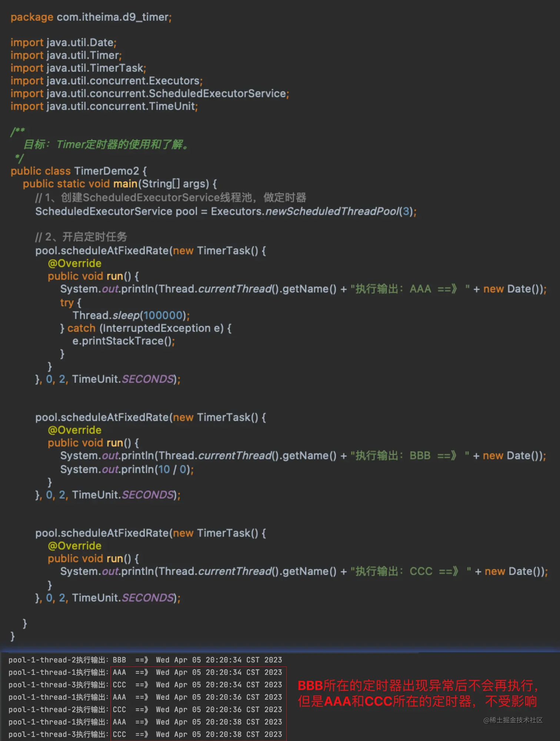
Task: Click console output AAA at 20:20:36
Action: point(145,697)
